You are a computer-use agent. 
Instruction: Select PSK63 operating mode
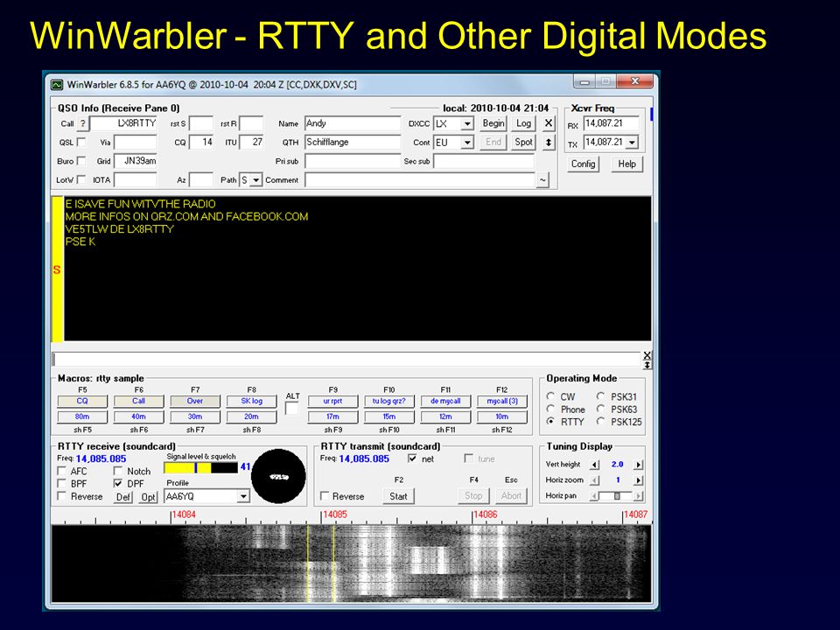tap(600, 409)
